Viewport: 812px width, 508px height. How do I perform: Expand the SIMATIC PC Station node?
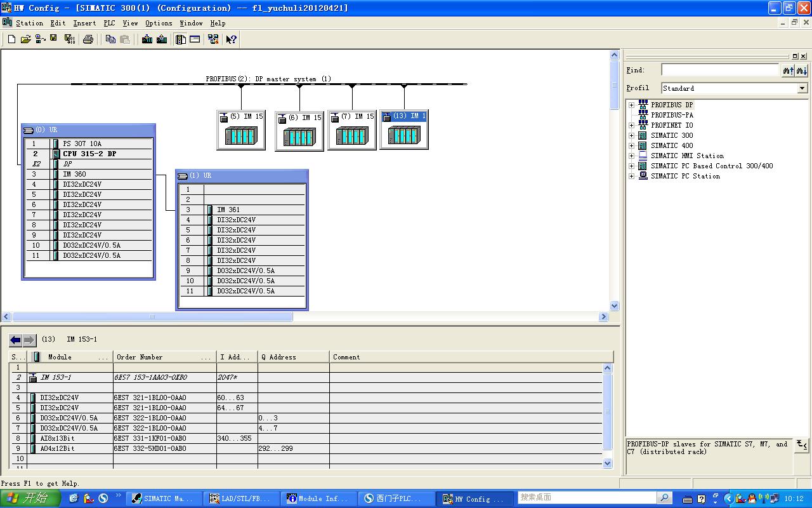pos(631,176)
